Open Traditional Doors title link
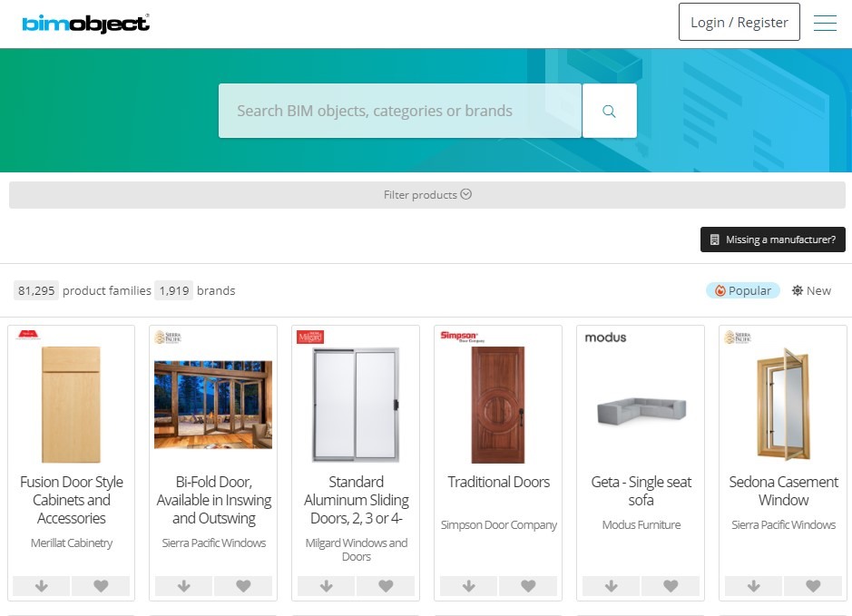852x616 pixels. coord(498,482)
